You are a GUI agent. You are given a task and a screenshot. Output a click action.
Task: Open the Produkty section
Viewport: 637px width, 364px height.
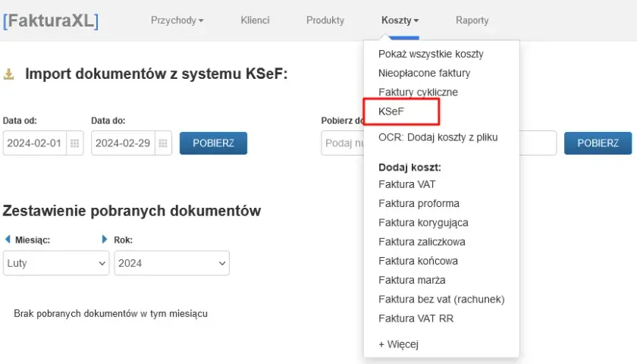coord(325,20)
